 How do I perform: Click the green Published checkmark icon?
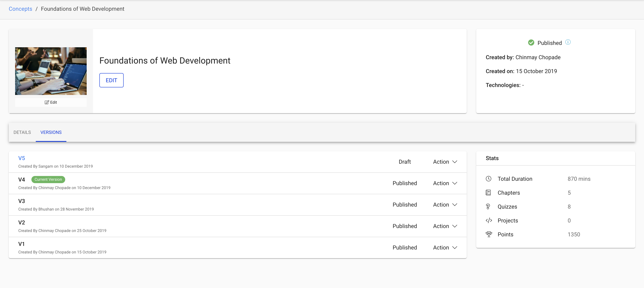coord(531,43)
